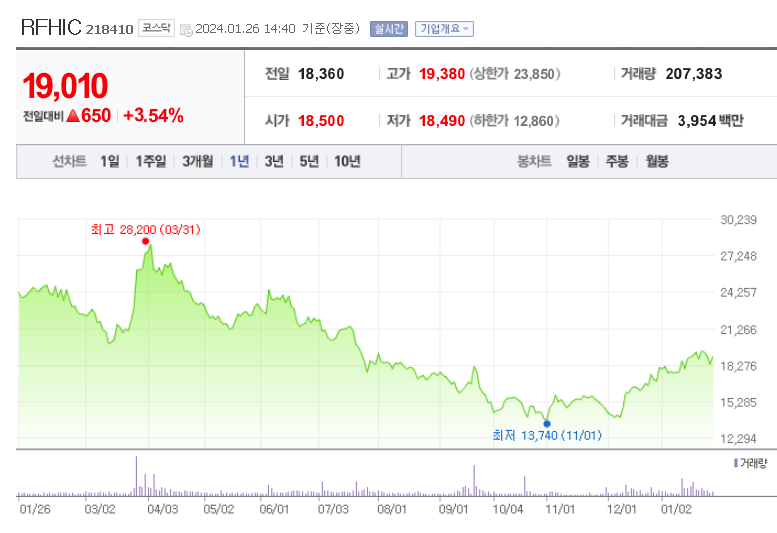The image size is (777, 533).
Task: Show the 5년 chart range
Action: (x=309, y=161)
